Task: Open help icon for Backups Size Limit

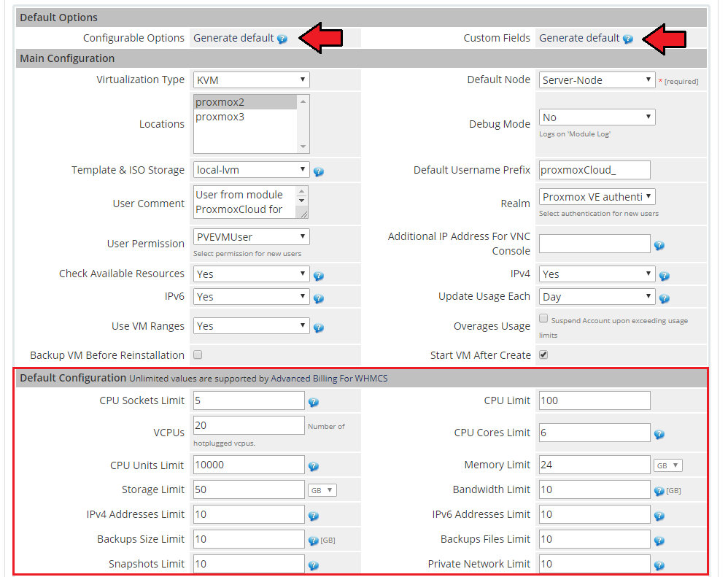Action: [x=314, y=541]
